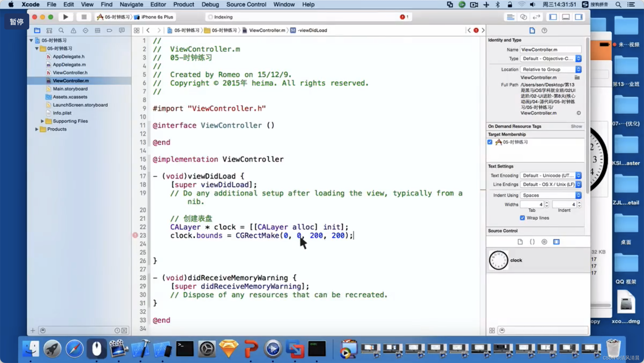Click the Run button to build project
The width and height of the screenshot is (644, 363).
click(x=65, y=17)
